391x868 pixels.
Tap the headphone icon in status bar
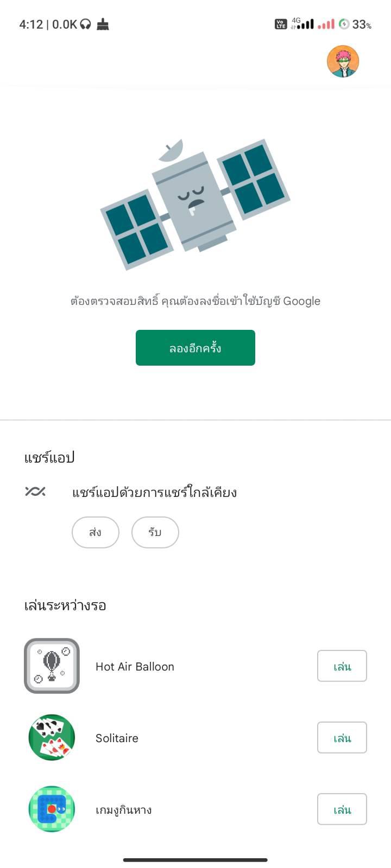(85, 24)
